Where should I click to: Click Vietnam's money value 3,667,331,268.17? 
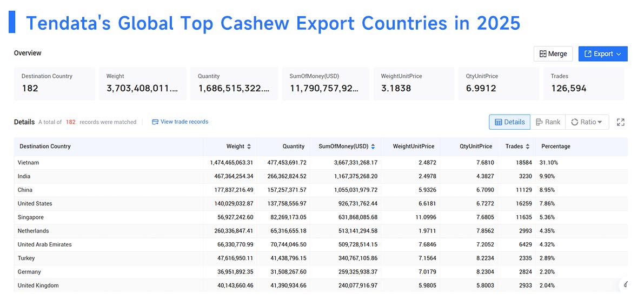pyautogui.click(x=355, y=163)
